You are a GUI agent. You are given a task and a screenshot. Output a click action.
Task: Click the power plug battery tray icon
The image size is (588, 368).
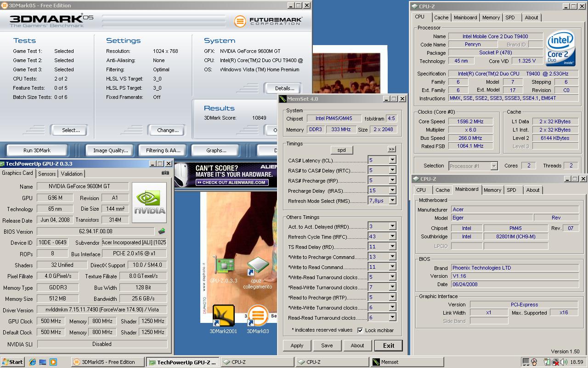(x=547, y=362)
